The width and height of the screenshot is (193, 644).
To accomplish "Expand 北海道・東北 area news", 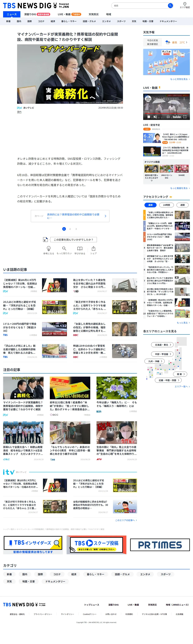I will (x=162, y=345).
